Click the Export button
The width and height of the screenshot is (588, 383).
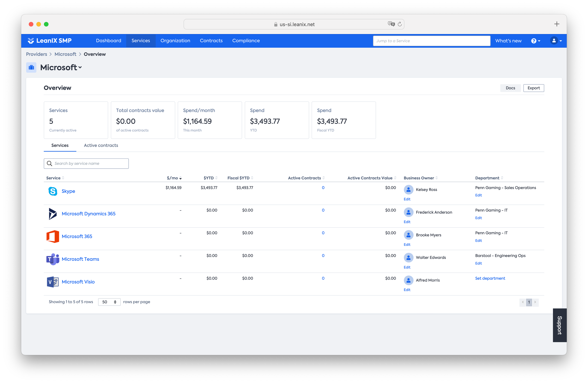(x=533, y=88)
